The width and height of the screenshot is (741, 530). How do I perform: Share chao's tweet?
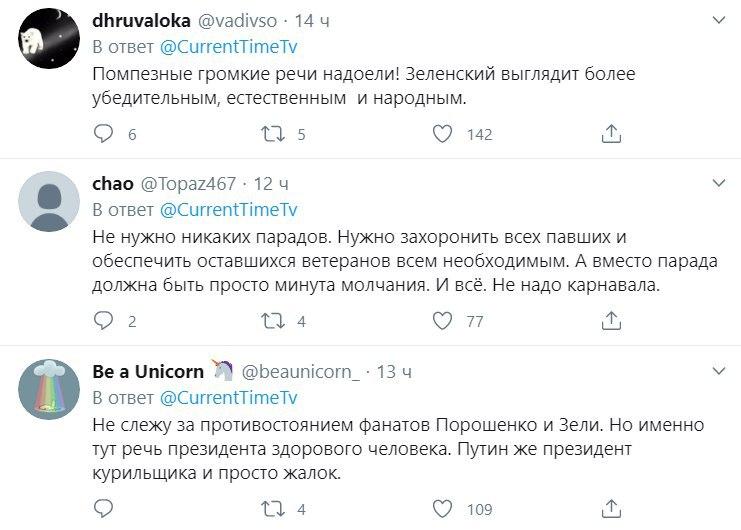611,321
